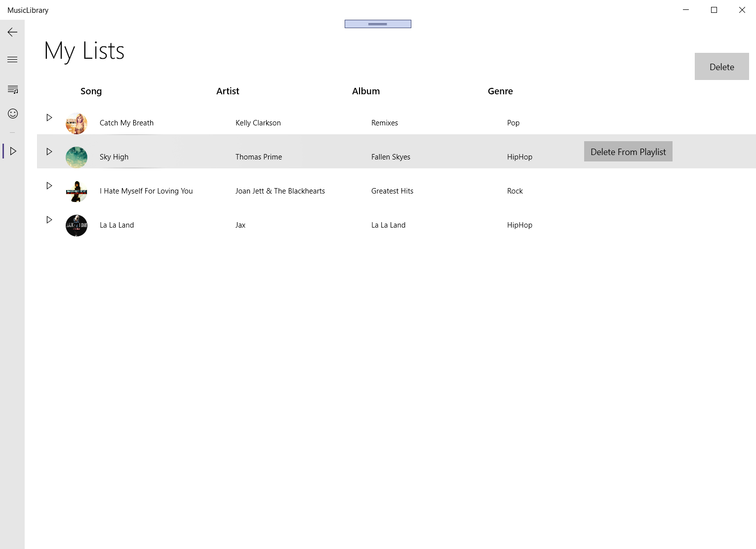Click the Catch My Breath album art
This screenshot has width=756, height=549.
(x=76, y=123)
